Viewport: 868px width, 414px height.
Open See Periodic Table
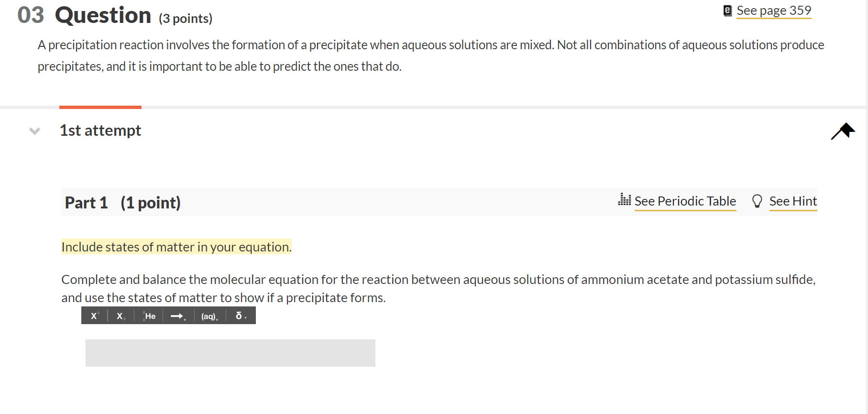(685, 201)
